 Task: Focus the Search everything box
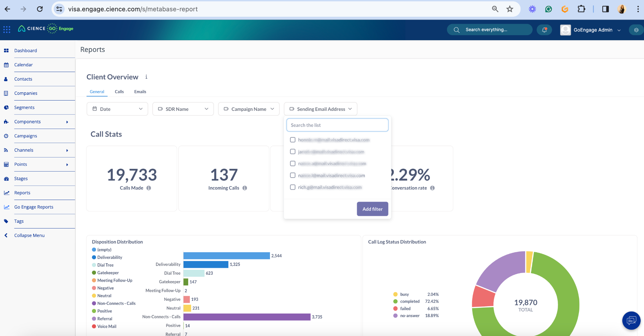[490, 30]
